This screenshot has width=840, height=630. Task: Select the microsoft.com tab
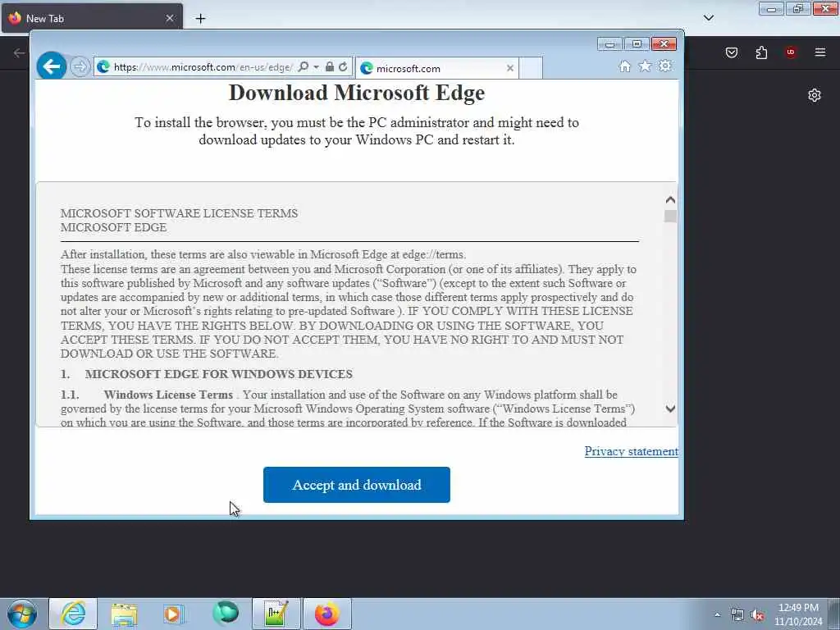(436, 68)
